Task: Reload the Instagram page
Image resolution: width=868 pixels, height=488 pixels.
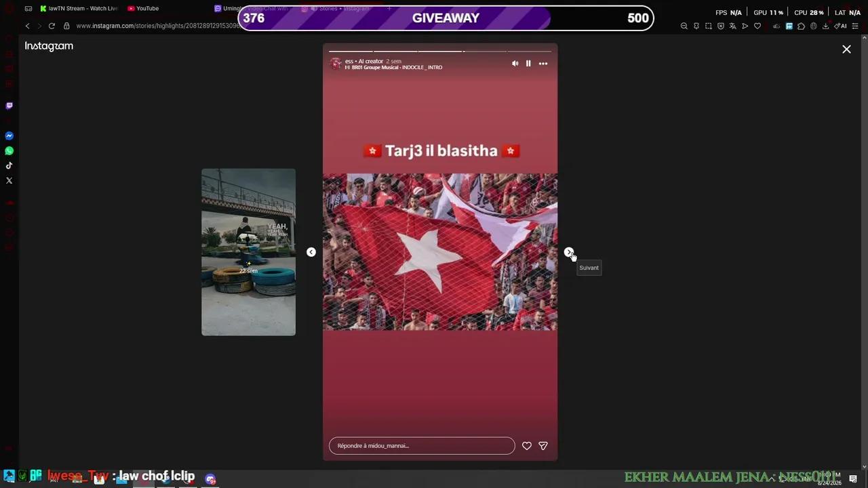Action: pos(52,26)
